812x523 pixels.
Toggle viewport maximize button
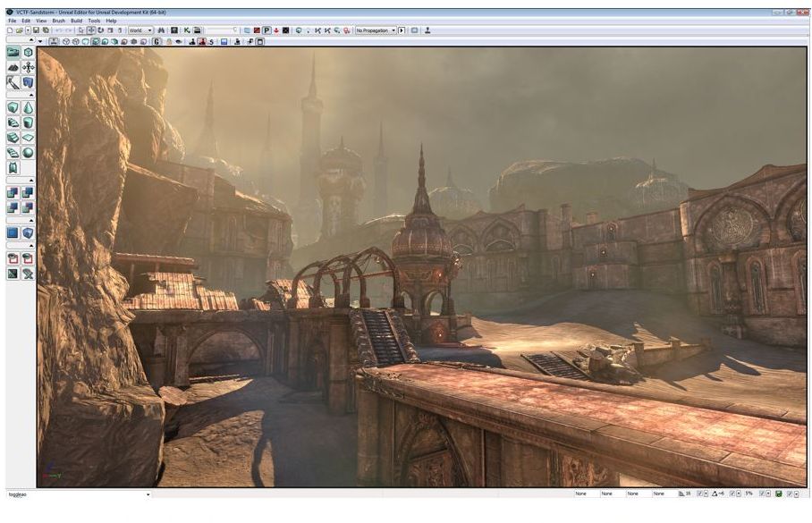[x=260, y=41]
